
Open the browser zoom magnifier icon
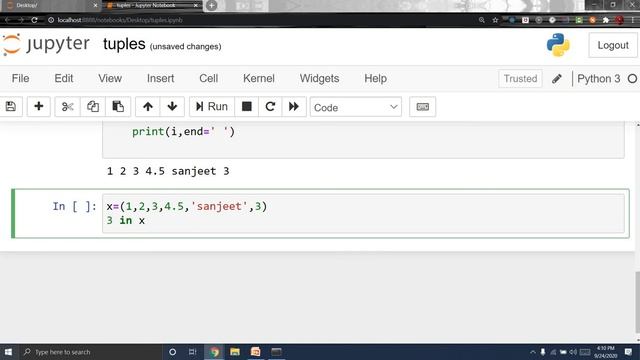pyautogui.click(x=482, y=20)
